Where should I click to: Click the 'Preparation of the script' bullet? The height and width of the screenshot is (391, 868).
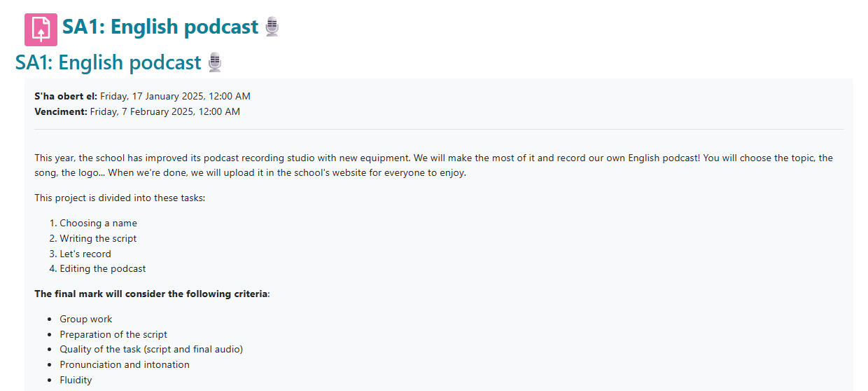(113, 334)
